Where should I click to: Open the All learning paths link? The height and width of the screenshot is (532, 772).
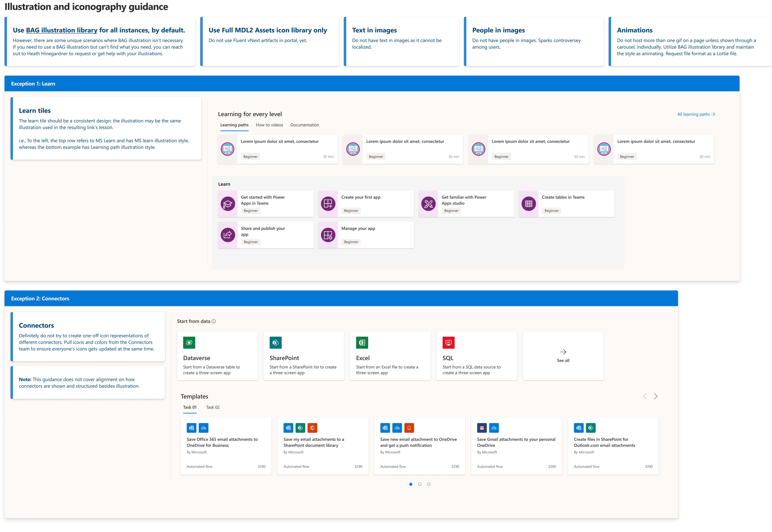point(696,114)
